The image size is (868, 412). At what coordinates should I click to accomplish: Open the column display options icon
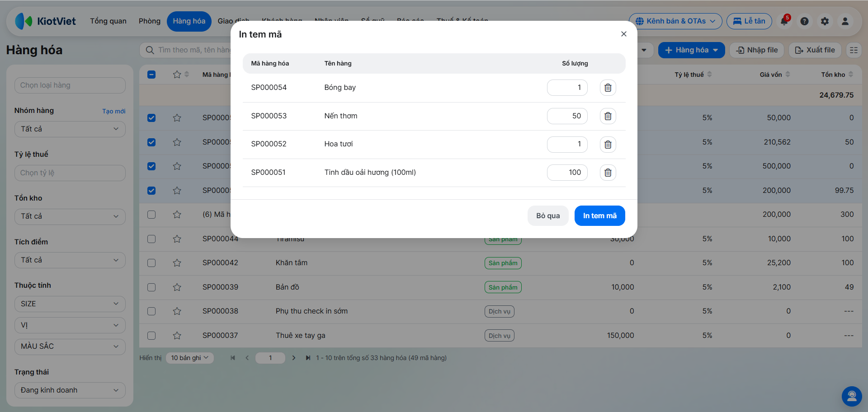coord(854,50)
